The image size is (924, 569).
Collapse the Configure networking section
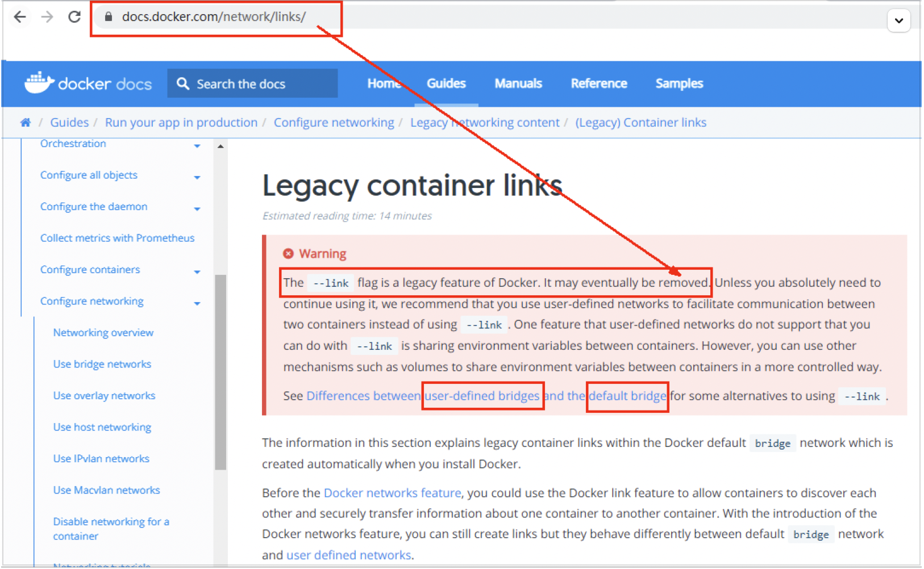click(x=197, y=303)
